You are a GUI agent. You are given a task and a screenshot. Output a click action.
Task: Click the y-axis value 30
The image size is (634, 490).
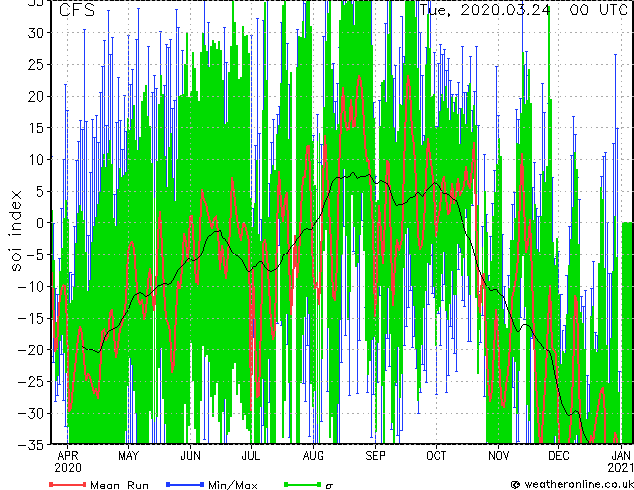tap(36, 33)
